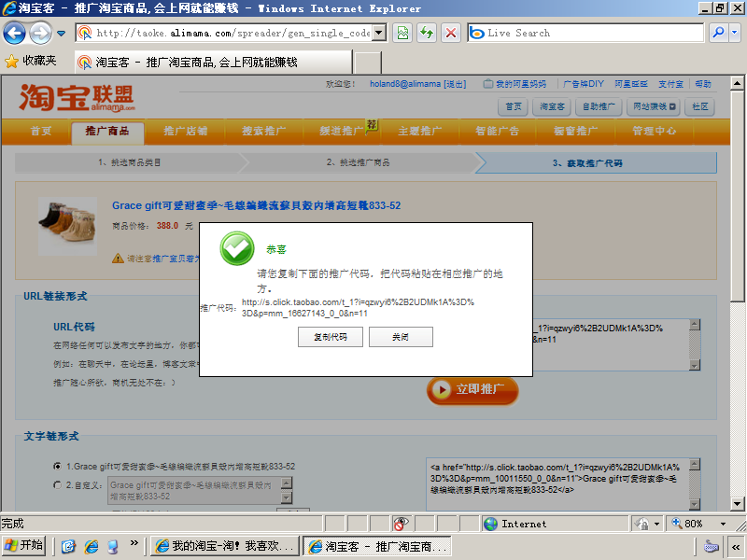Click the 帮助 help link
This screenshot has width=747, height=560.
(703, 84)
